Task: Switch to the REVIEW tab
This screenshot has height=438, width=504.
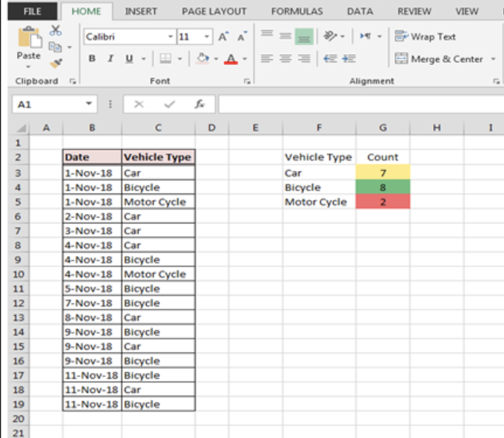Action: click(414, 12)
